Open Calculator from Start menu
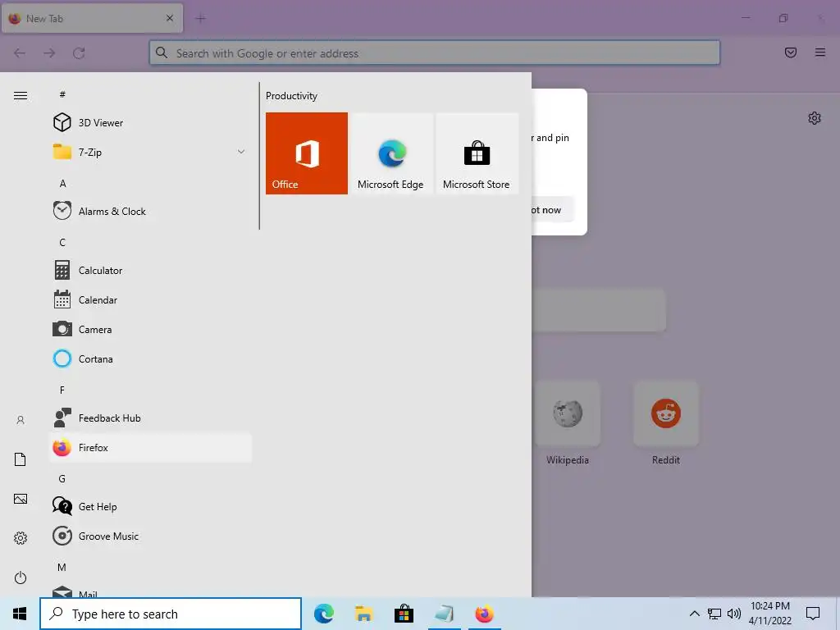Screen dimensions: 840x630 click(x=151, y=271)
